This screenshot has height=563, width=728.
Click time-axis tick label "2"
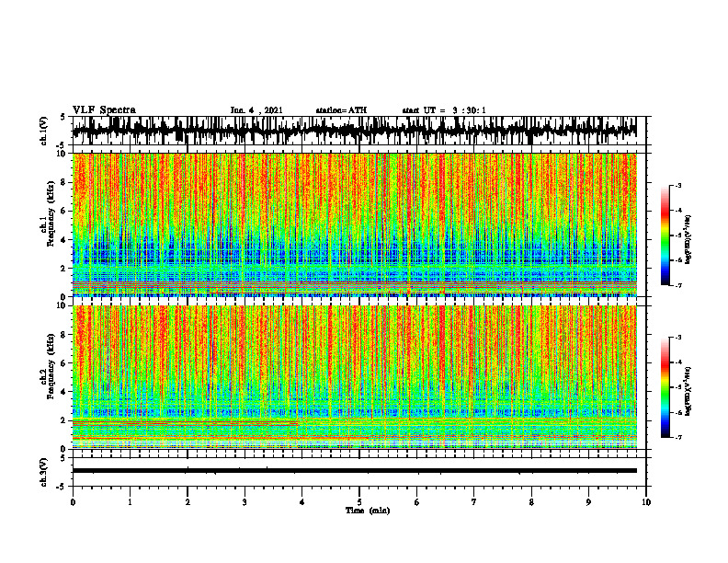coord(188,502)
